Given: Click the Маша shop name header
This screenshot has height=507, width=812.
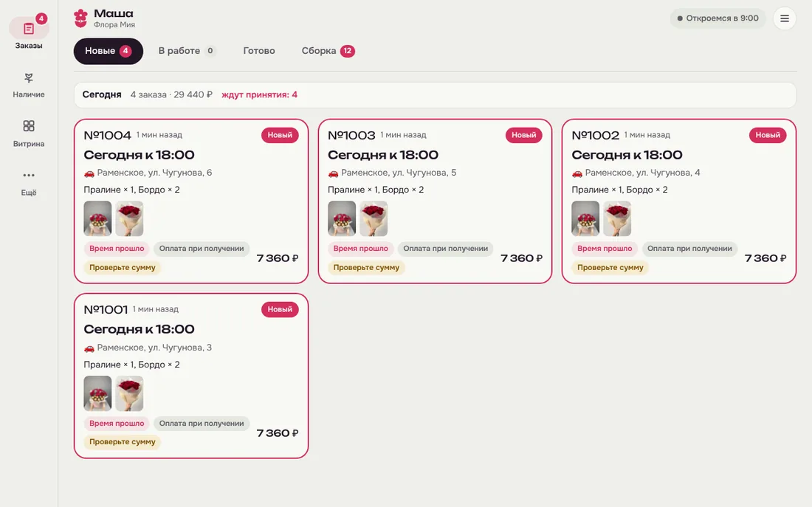Looking at the screenshot, I should (x=114, y=13).
